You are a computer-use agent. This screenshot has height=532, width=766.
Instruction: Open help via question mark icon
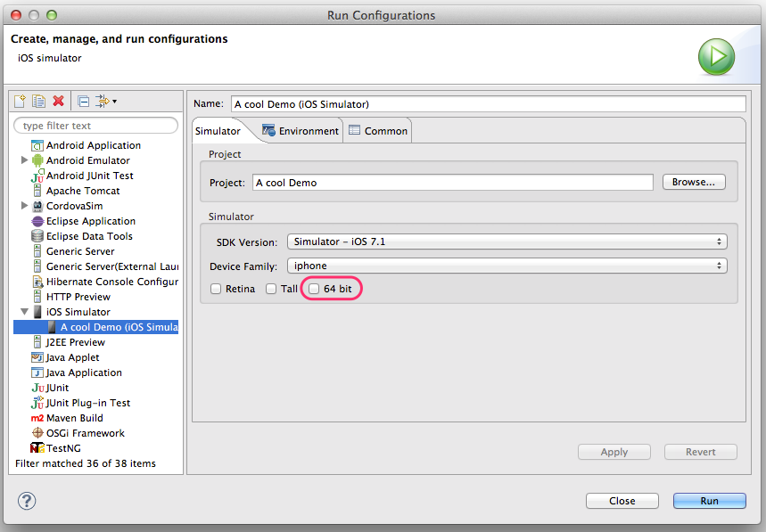pyautogui.click(x=27, y=501)
